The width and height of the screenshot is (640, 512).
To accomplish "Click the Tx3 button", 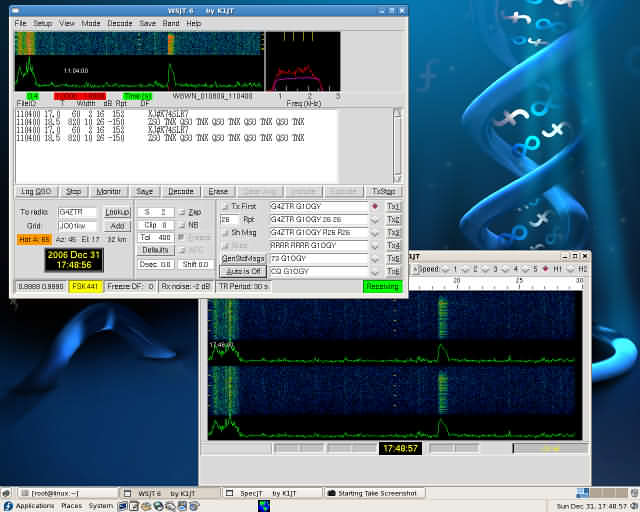I will click(x=393, y=233).
